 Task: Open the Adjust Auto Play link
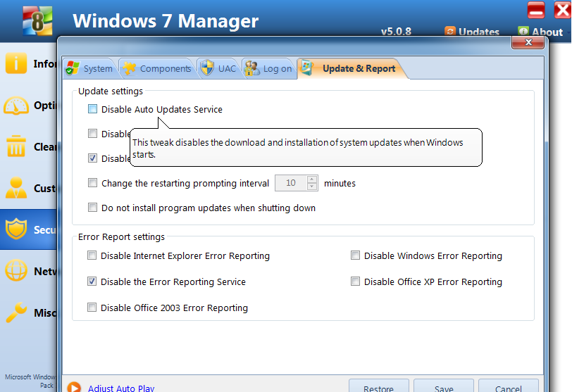pyautogui.click(x=121, y=388)
